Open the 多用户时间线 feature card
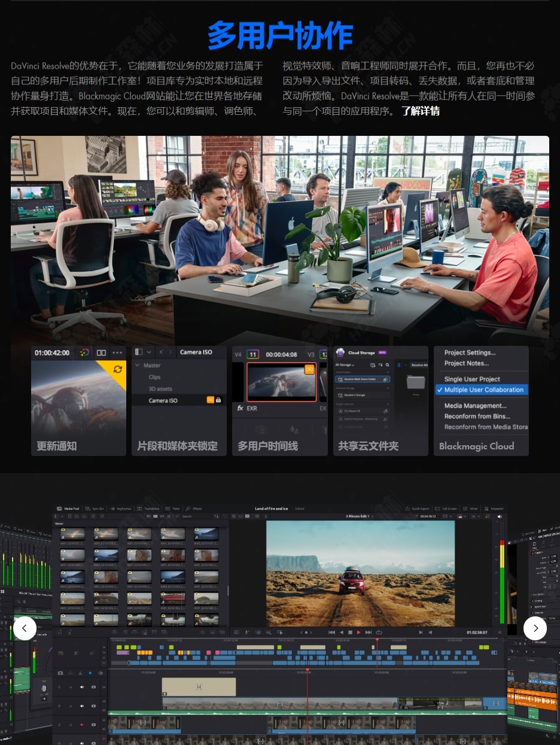560x745 pixels. pyautogui.click(x=279, y=401)
